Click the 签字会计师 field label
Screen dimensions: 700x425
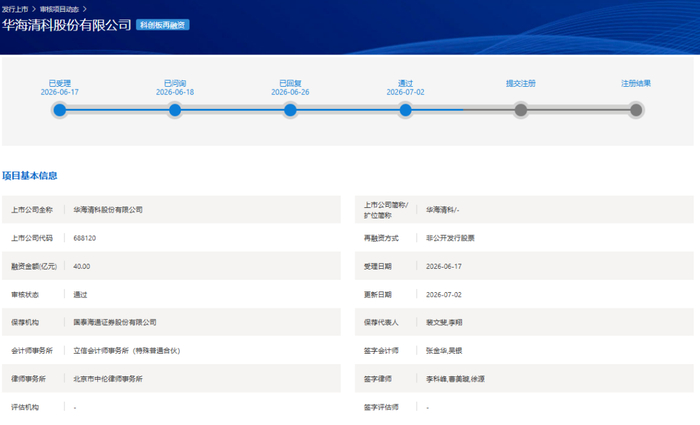click(381, 351)
